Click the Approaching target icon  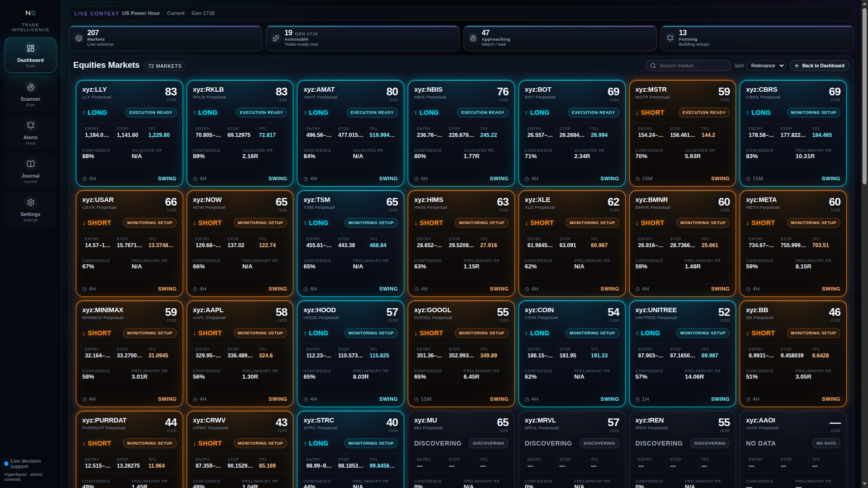[473, 38]
